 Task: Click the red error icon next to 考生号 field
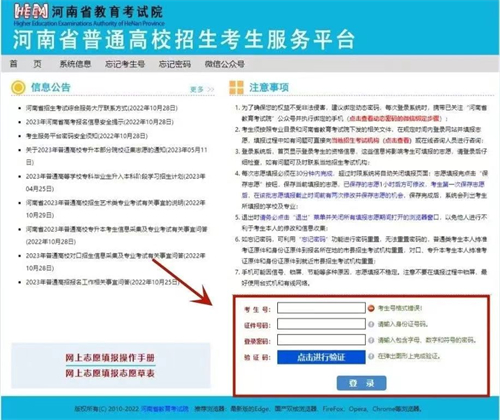[x=371, y=308]
